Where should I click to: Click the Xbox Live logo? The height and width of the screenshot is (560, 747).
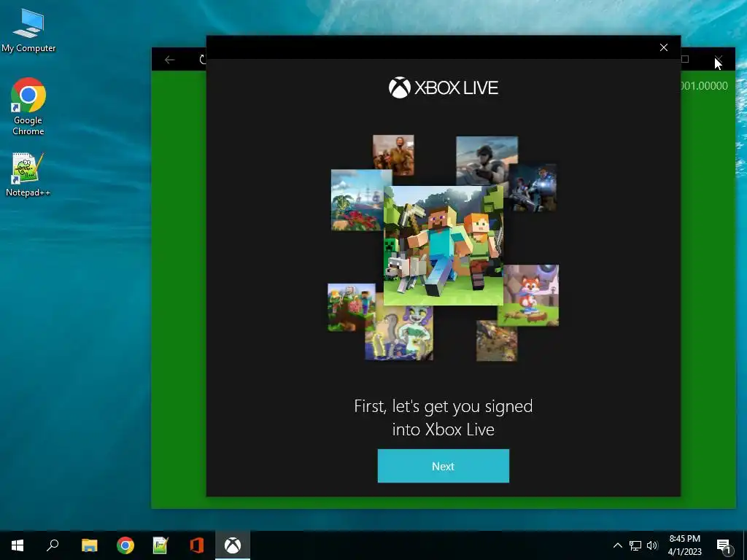click(x=443, y=87)
